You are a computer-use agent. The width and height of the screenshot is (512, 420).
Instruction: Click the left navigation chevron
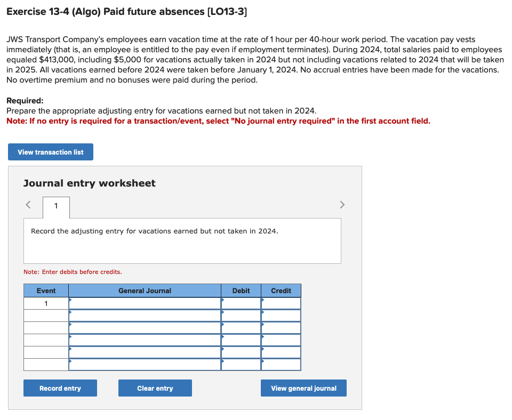tap(28, 204)
